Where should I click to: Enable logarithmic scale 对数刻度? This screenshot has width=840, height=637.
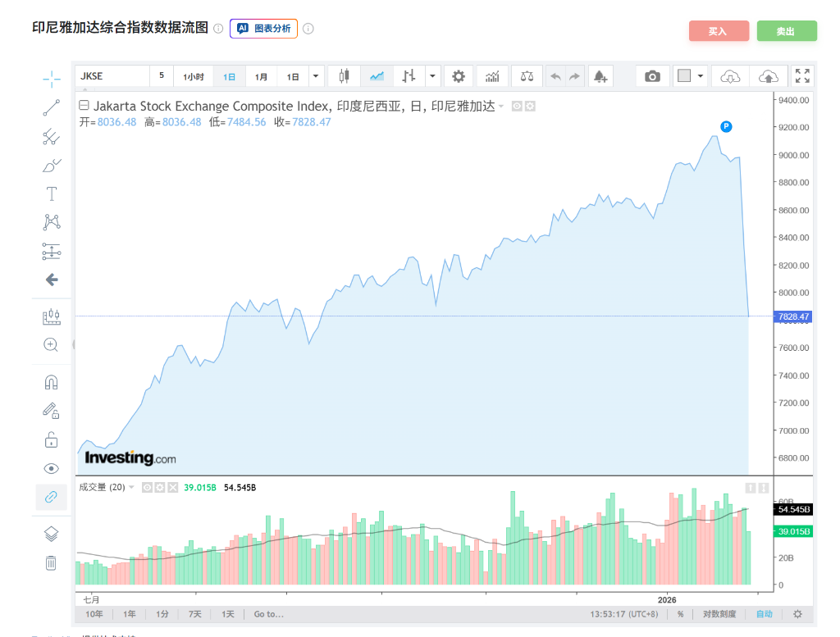[719, 614]
